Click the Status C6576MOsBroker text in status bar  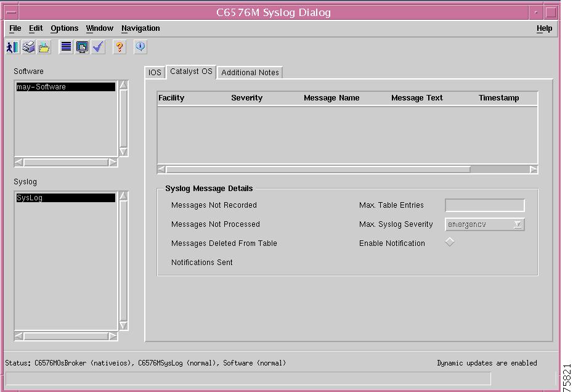145,363
